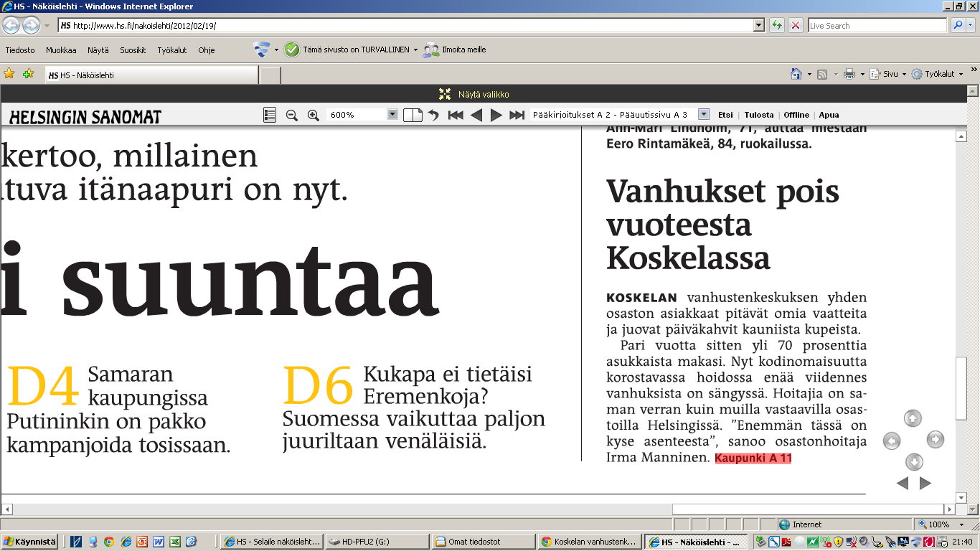980x551 pixels.
Task: Click the small black left triangle arrow
Action: 903,484
